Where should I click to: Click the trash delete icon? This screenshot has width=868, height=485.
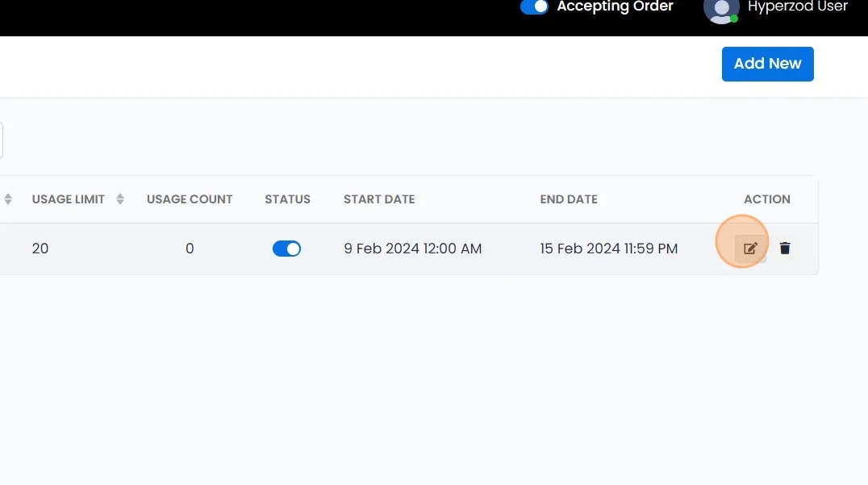pos(785,249)
